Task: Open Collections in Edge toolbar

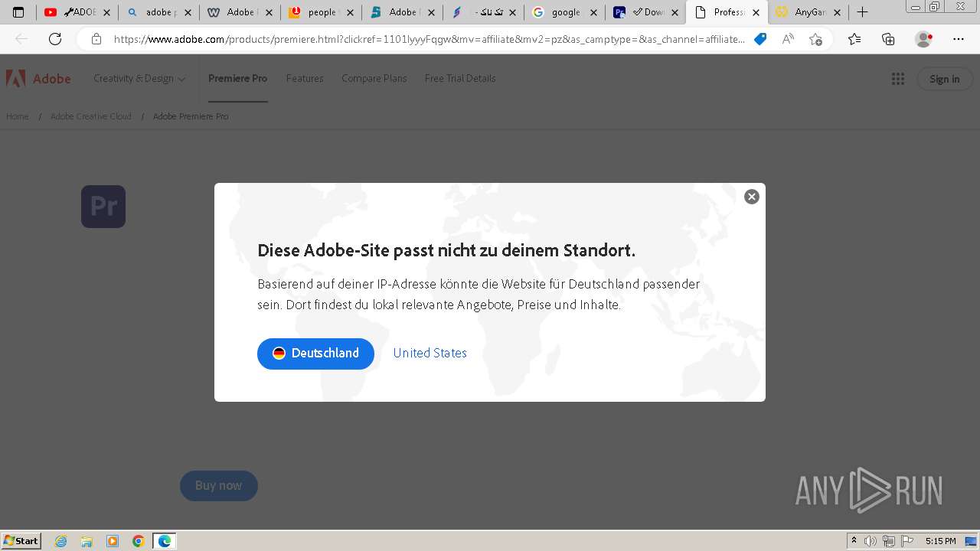Action: point(888,39)
